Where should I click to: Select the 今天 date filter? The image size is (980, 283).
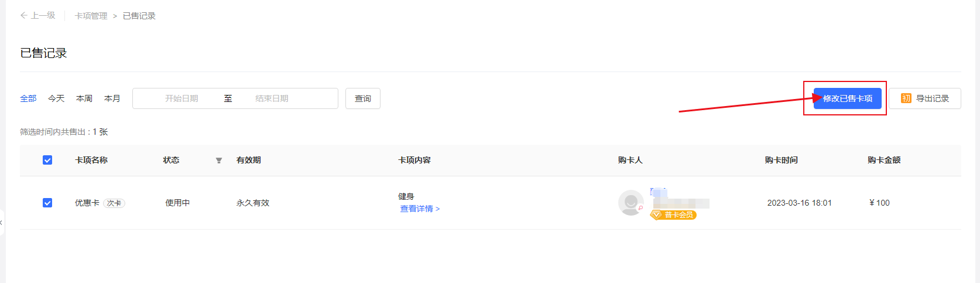coord(56,98)
